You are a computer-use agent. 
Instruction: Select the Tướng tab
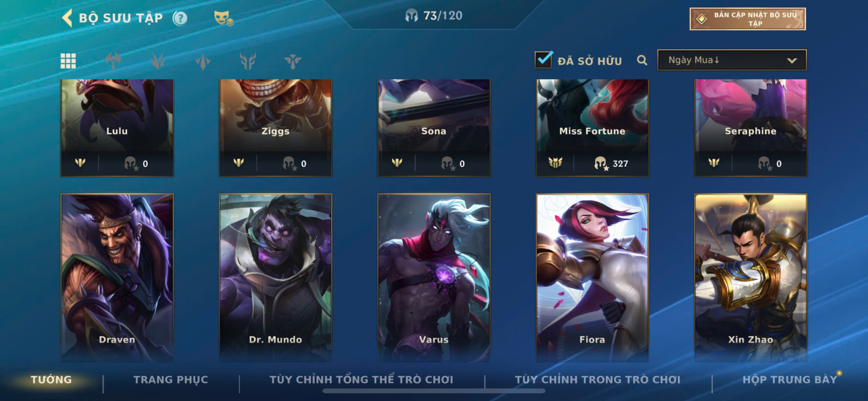click(51, 379)
